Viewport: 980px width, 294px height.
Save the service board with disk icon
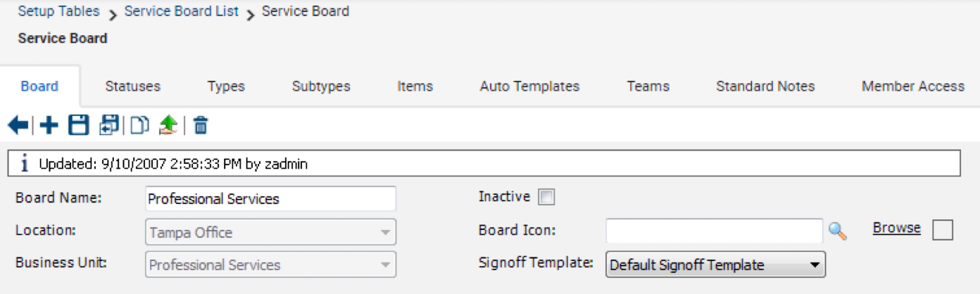(78, 126)
